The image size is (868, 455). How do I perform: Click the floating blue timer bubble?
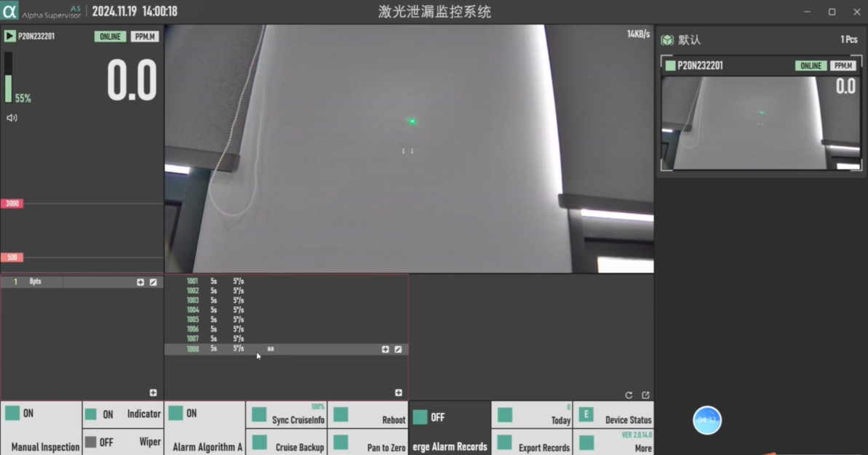point(707,420)
